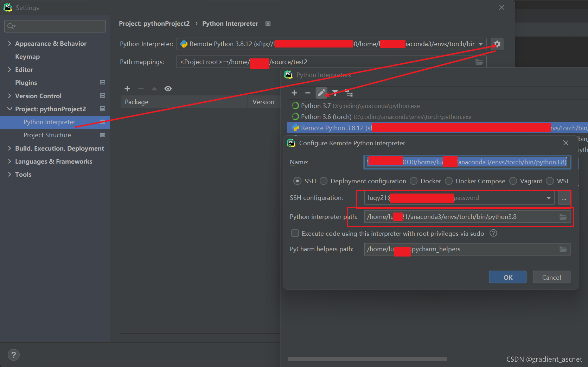
Task: Remove selected interpreter with minus icon
Action: tap(308, 93)
